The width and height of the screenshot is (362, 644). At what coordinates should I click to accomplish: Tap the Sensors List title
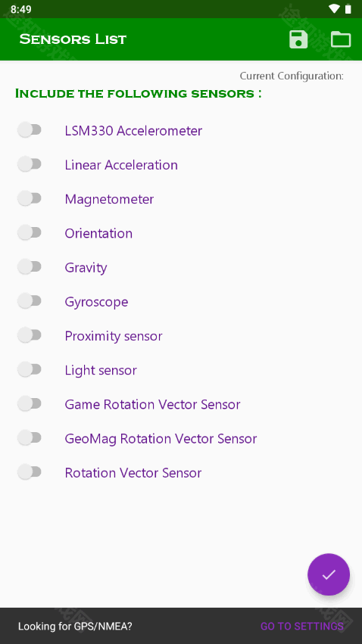click(73, 39)
